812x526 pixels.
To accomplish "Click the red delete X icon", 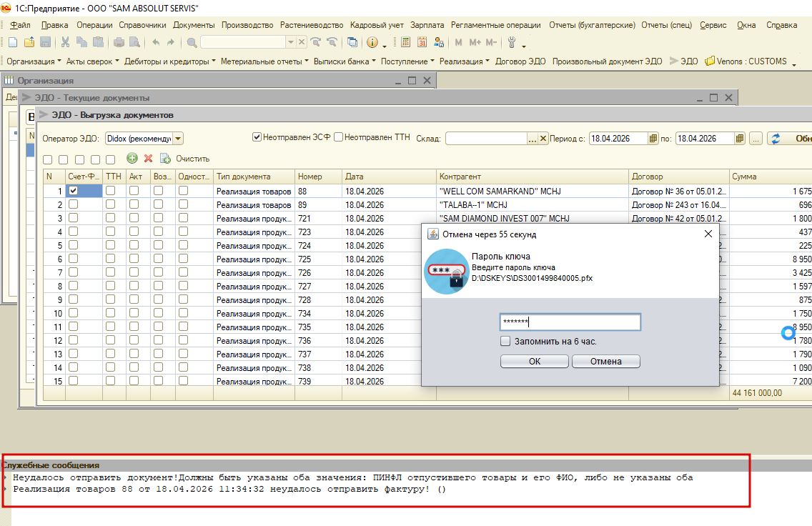I will tap(149, 159).
